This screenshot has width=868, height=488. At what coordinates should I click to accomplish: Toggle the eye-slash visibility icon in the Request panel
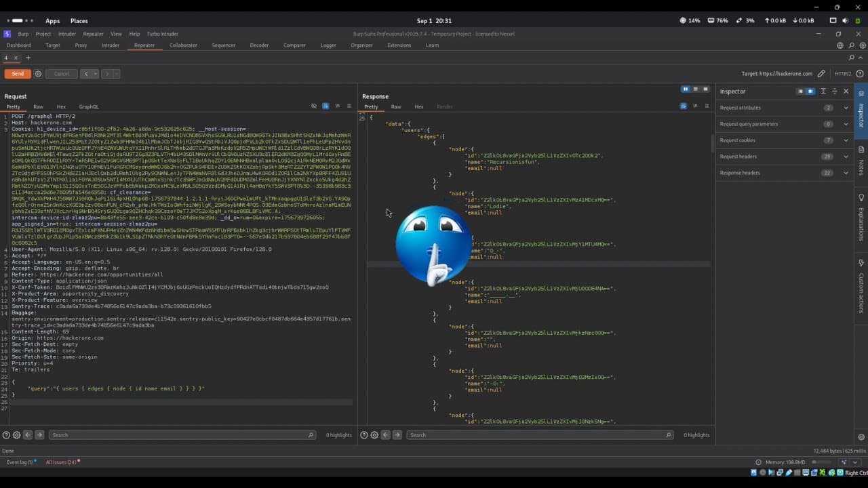coord(313,106)
